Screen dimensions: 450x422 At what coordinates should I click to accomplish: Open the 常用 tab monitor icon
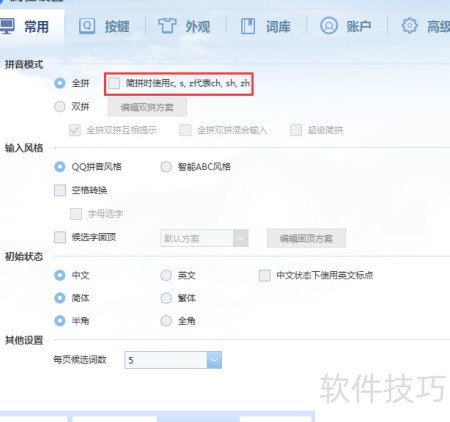click(7, 26)
